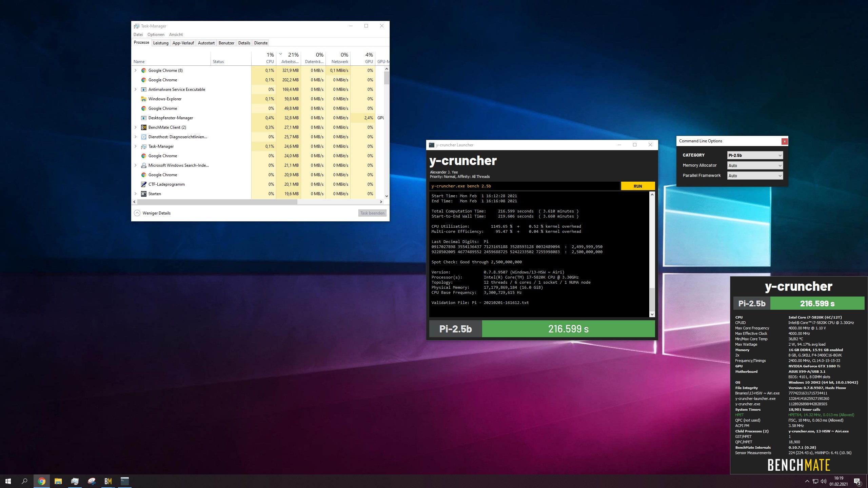Expand Diensthost Diagnoserichtlinien group

(x=136, y=137)
